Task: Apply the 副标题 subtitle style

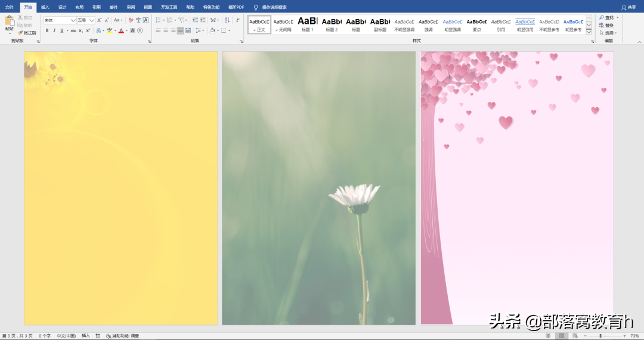Action: (x=380, y=24)
